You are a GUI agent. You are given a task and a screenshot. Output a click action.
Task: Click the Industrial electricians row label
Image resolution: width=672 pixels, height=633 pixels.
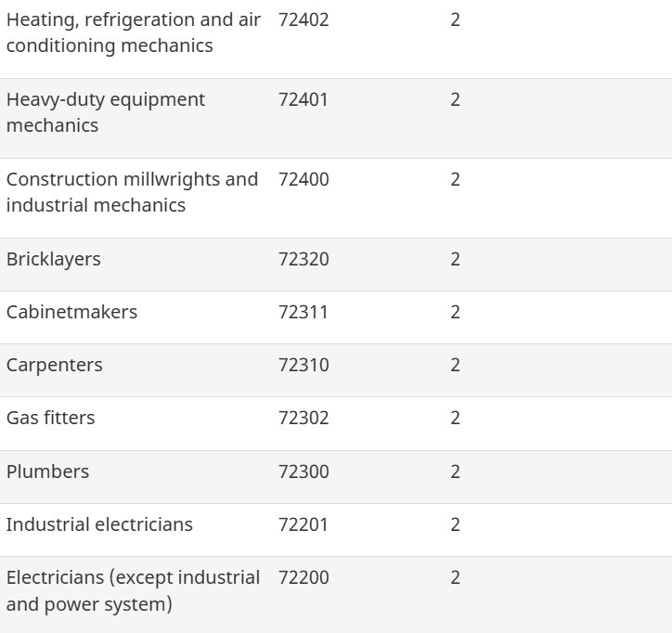[x=99, y=524]
